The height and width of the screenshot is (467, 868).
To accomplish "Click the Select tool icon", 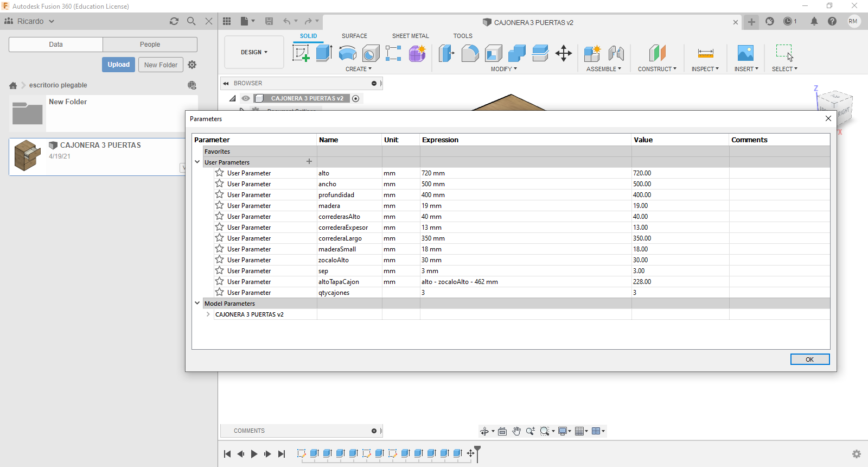I will [784, 53].
